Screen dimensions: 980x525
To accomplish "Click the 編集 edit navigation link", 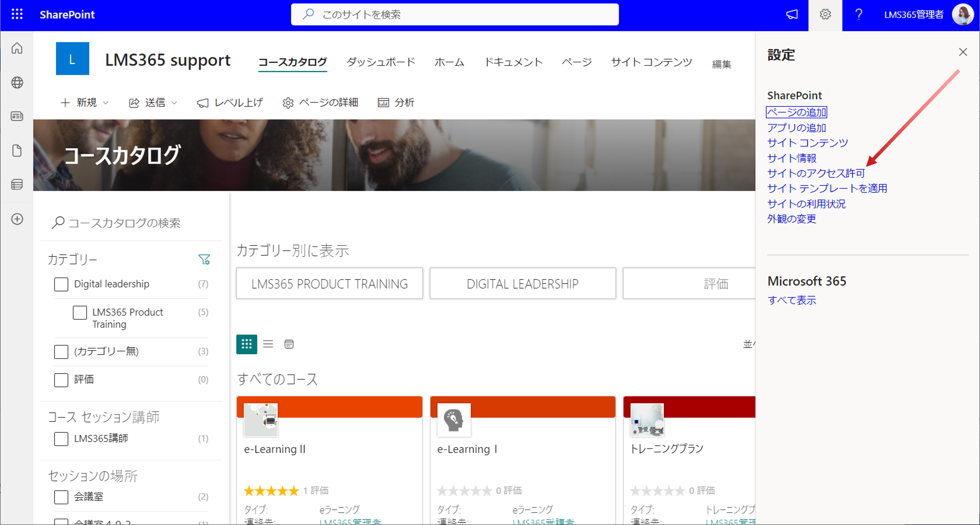I will [721, 64].
